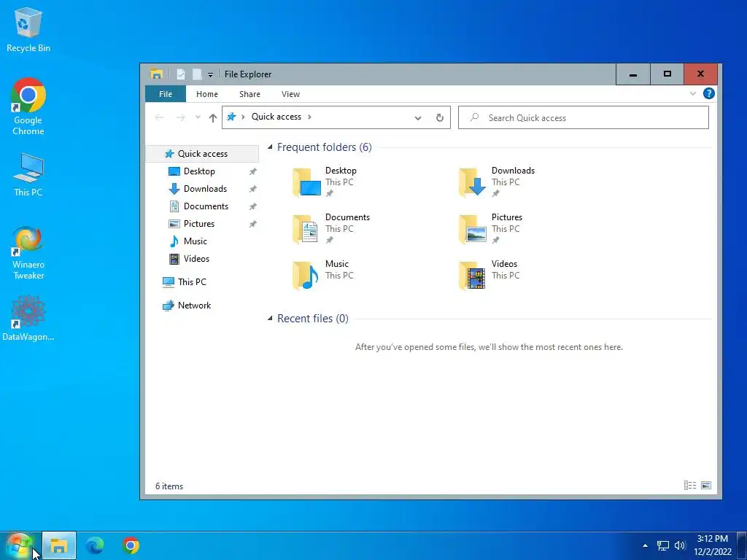Viewport: 747px width, 560px height.
Task: Close the File Explorer window
Action: coord(700,74)
